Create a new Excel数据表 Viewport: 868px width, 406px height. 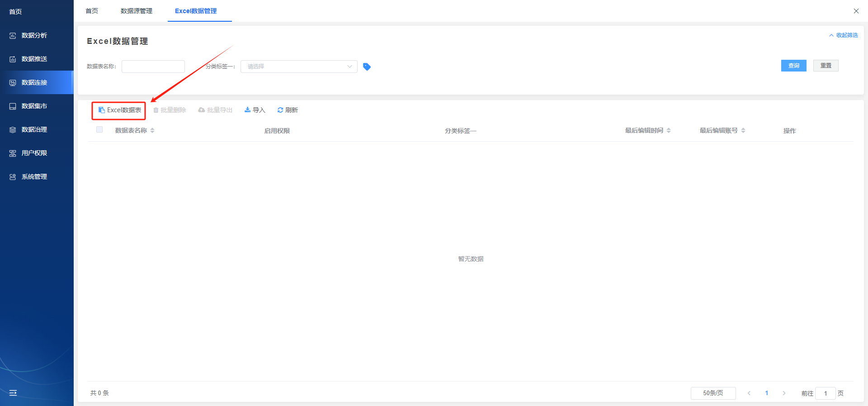[119, 110]
